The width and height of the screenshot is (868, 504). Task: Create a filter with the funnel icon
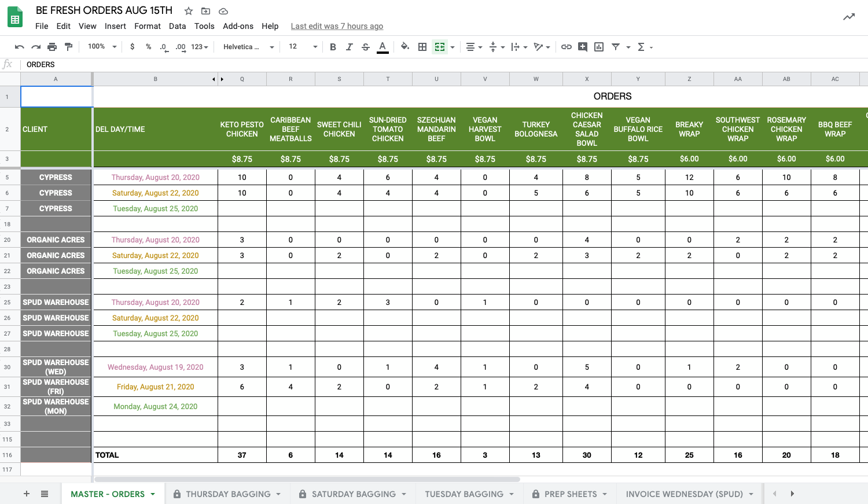pos(616,47)
